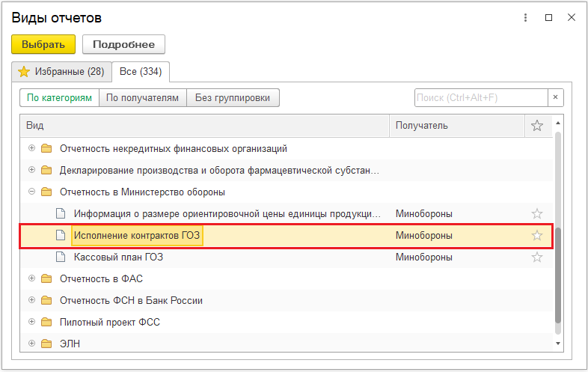
Task: Click the star column header icon
Action: click(537, 126)
